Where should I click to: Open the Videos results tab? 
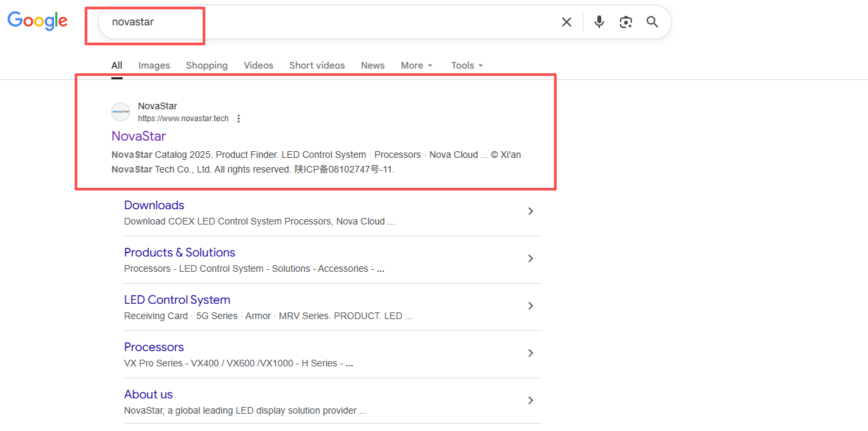[x=259, y=65]
